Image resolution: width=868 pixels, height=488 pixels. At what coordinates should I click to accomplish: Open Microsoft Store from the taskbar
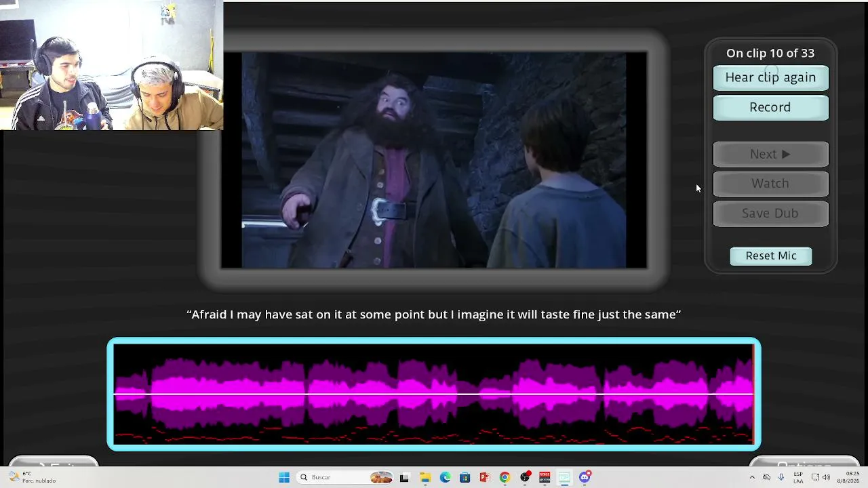click(x=465, y=477)
